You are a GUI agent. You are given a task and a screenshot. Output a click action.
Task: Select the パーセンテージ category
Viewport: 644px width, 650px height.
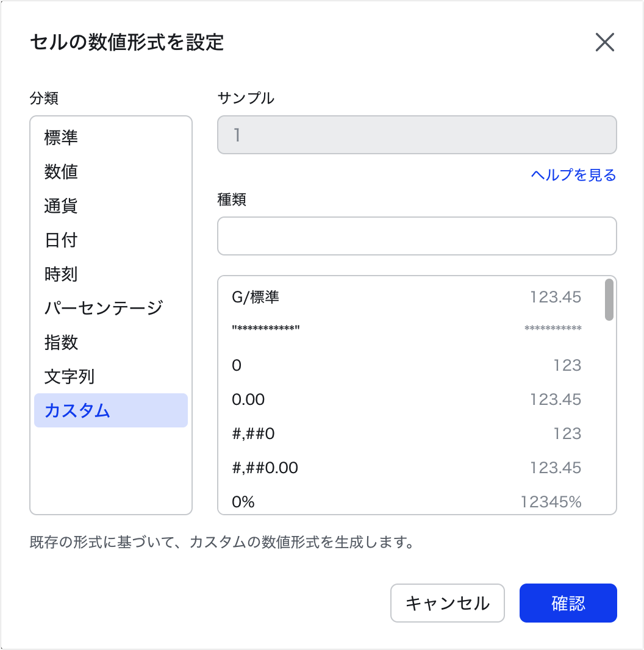pyautogui.click(x=110, y=308)
